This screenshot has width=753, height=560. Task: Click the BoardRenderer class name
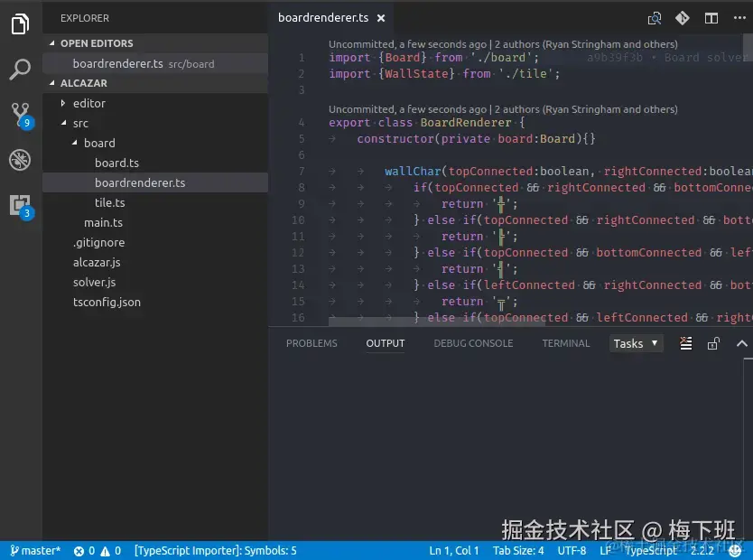pyautogui.click(x=466, y=123)
